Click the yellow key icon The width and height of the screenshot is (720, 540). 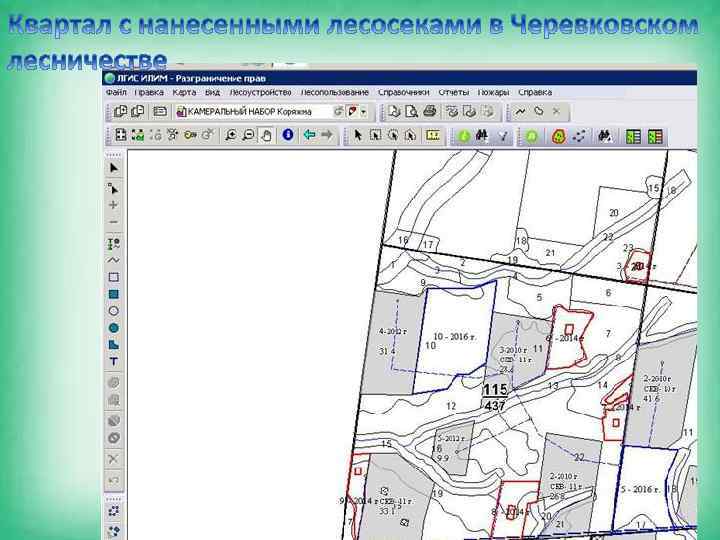190,135
